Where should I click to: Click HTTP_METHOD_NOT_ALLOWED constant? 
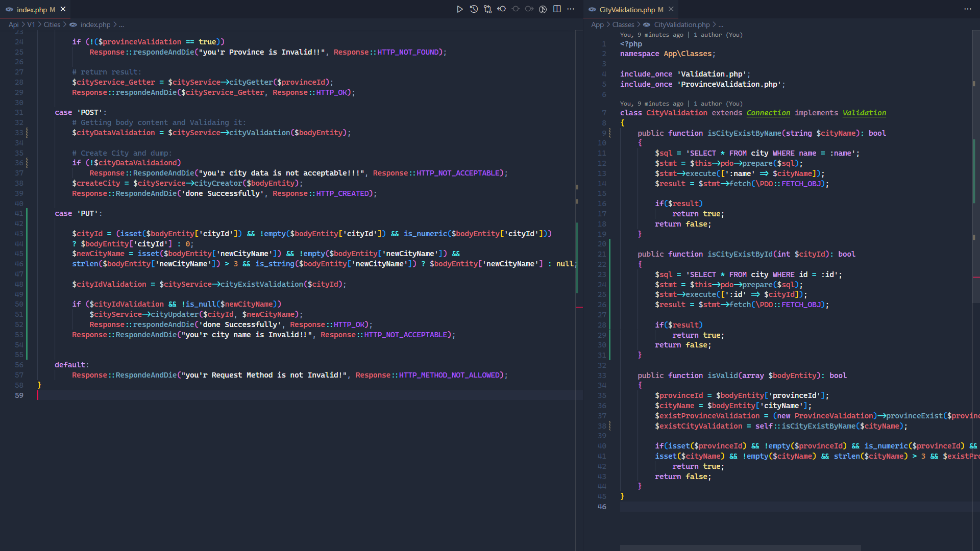[449, 375]
